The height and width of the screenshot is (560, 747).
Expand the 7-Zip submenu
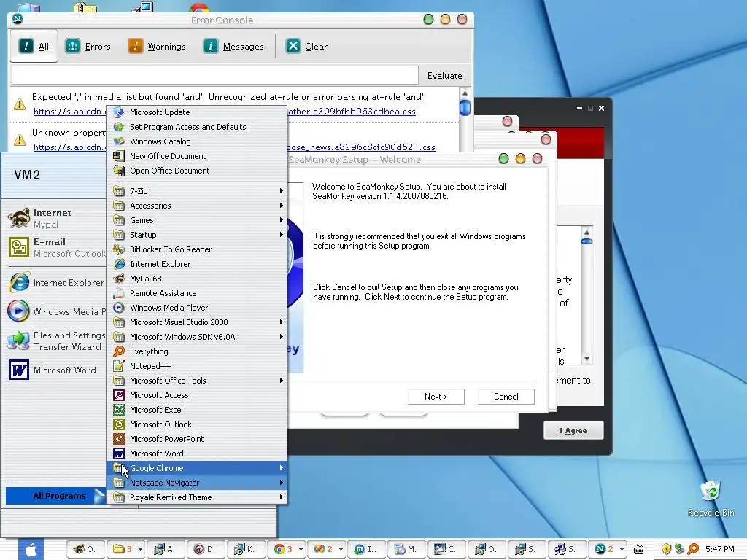(197, 191)
